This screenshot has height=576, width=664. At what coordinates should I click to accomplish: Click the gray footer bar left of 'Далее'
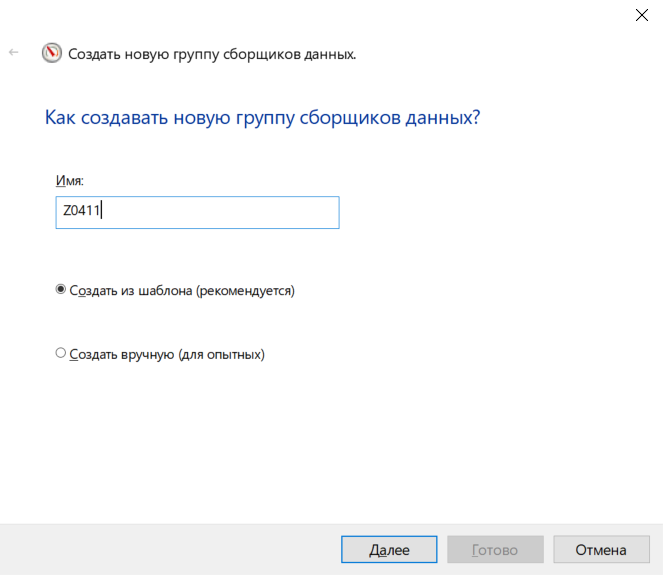(x=169, y=549)
